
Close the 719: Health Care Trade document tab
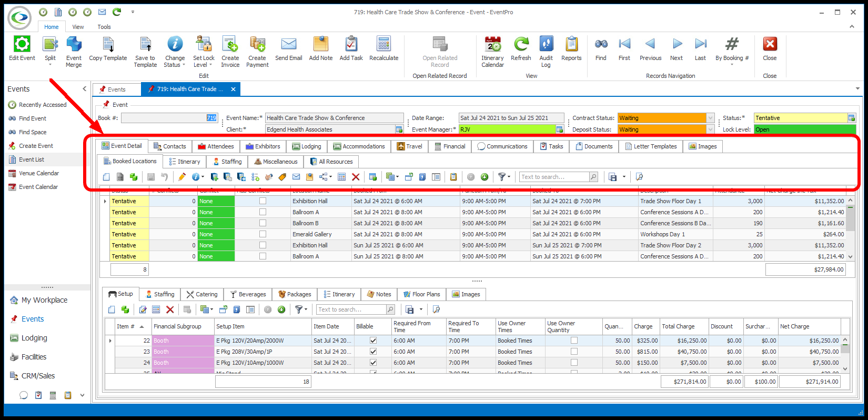tap(233, 89)
